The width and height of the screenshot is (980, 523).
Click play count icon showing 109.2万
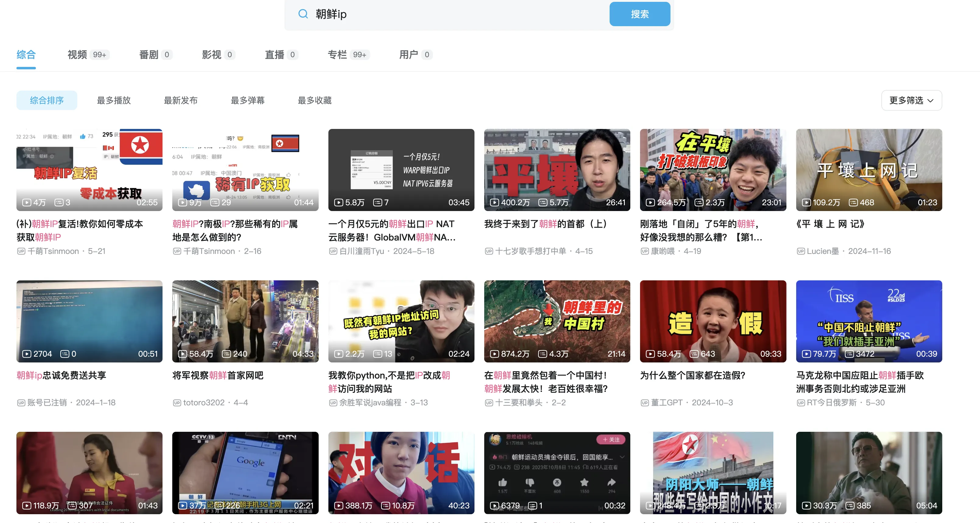[806, 203]
